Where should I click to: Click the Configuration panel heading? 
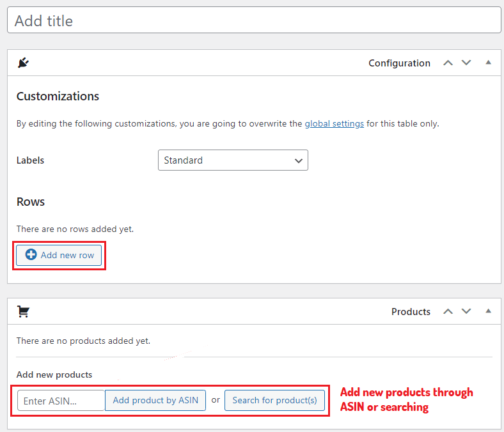click(399, 63)
